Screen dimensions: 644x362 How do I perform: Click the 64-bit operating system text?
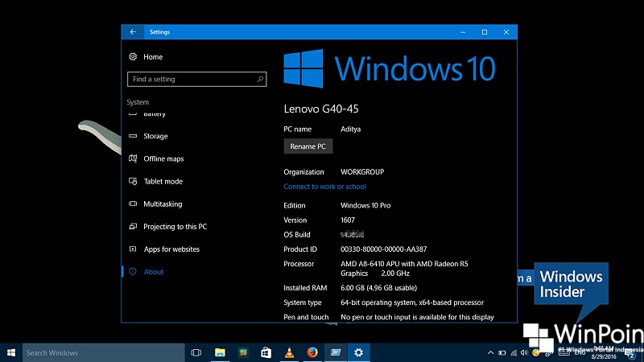coord(412,302)
